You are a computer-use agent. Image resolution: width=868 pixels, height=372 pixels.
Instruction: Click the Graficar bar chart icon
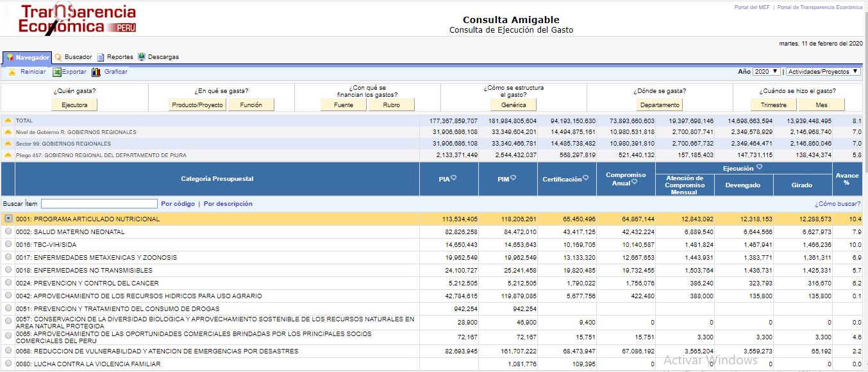96,72
